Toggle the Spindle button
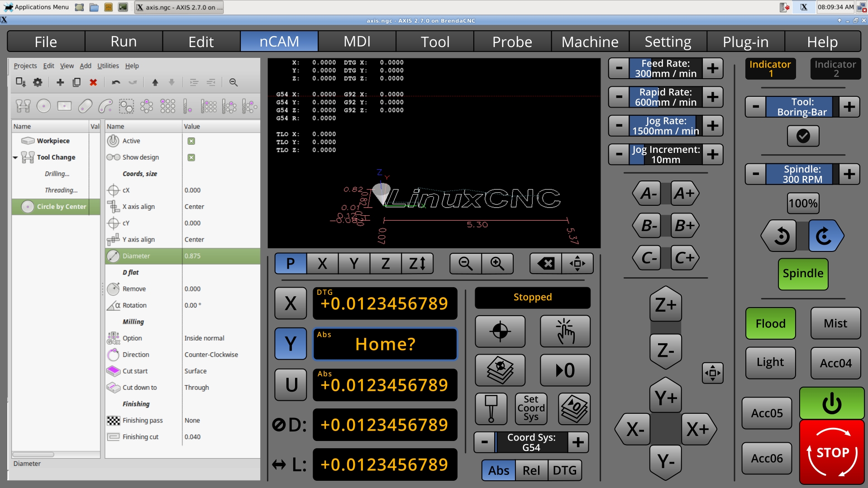 coord(803,274)
